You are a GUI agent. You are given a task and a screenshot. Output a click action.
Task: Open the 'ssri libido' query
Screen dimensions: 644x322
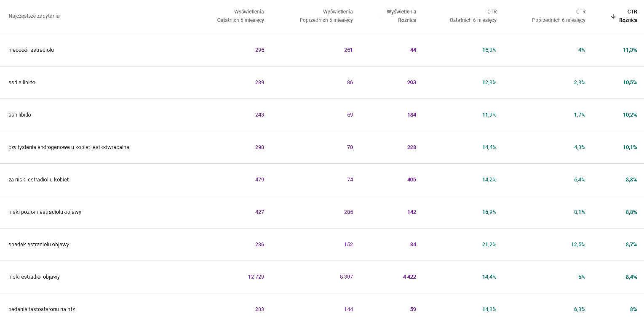20,115
